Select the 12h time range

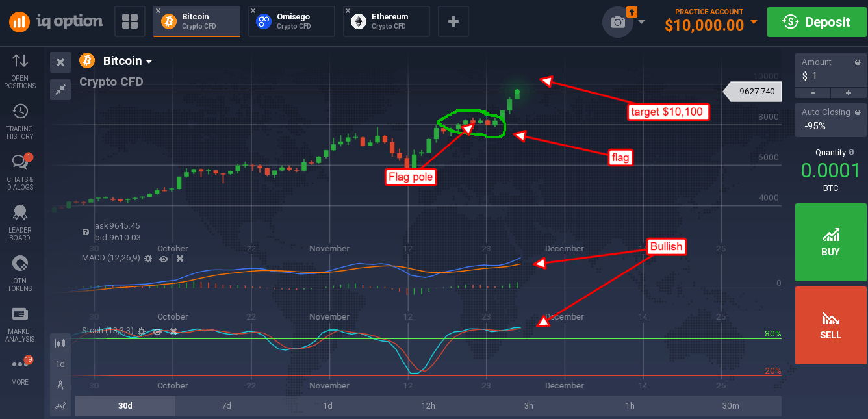pos(428,406)
